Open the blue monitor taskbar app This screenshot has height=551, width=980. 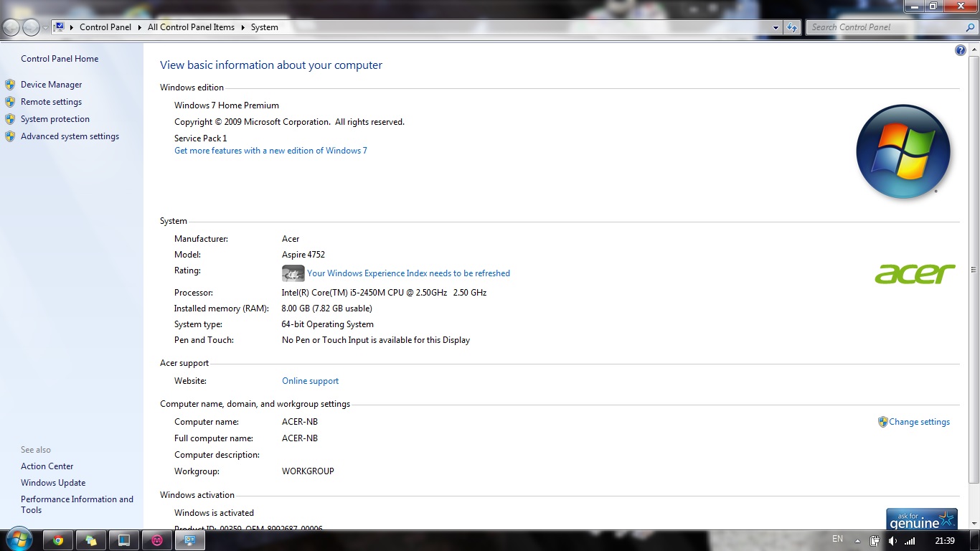(x=124, y=540)
